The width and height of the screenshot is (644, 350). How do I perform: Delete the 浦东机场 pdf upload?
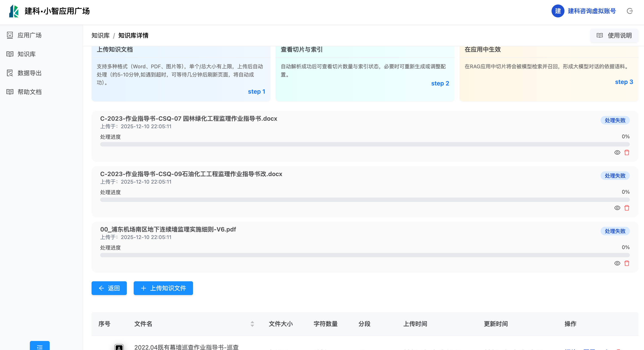(627, 263)
